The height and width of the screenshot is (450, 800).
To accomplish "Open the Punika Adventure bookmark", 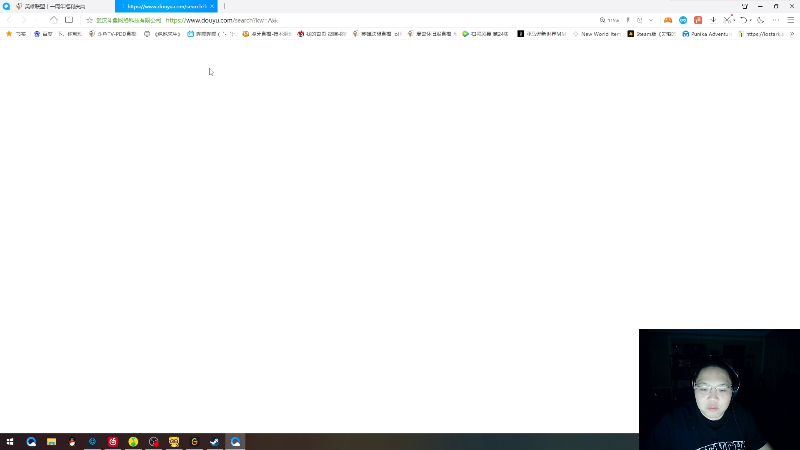I will (707, 34).
